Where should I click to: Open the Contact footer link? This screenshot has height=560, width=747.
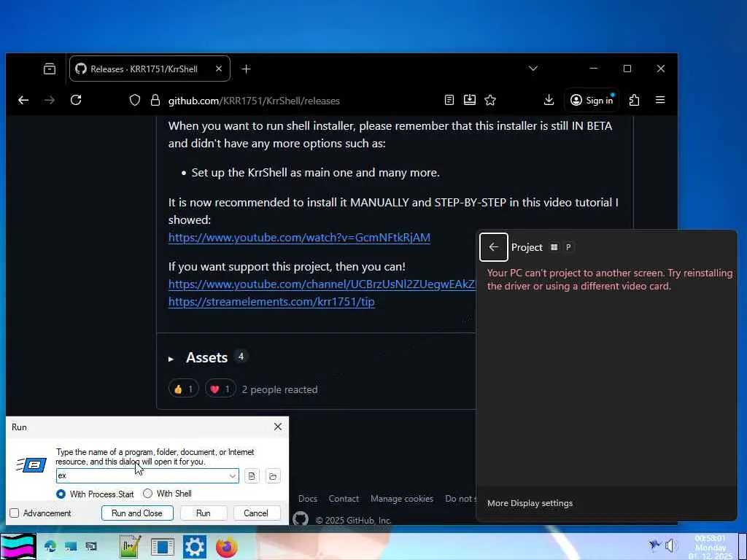pyautogui.click(x=344, y=499)
